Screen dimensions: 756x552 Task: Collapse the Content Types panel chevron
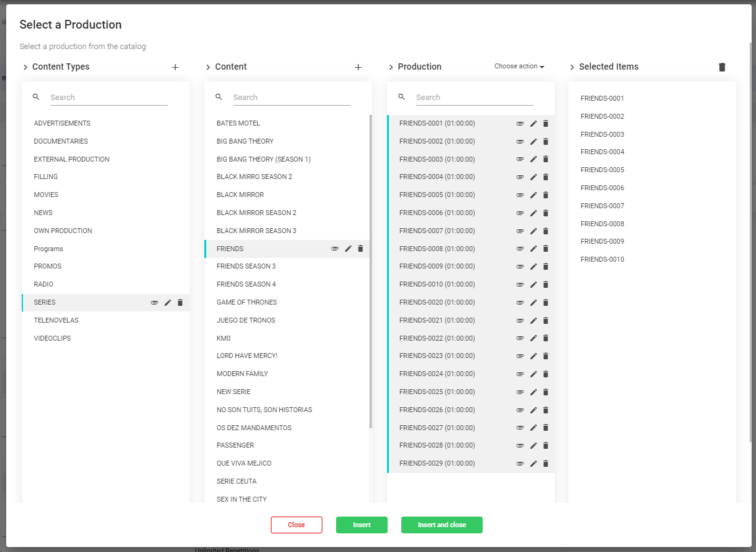click(25, 67)
